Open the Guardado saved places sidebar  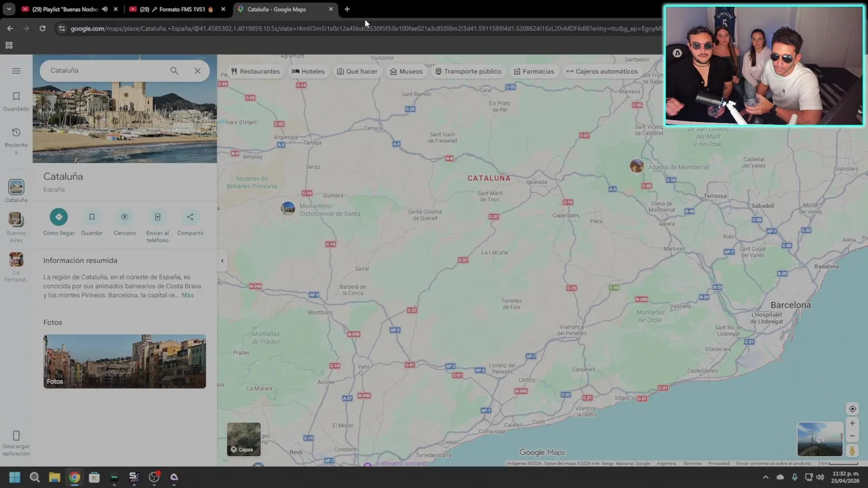(16, 101)
